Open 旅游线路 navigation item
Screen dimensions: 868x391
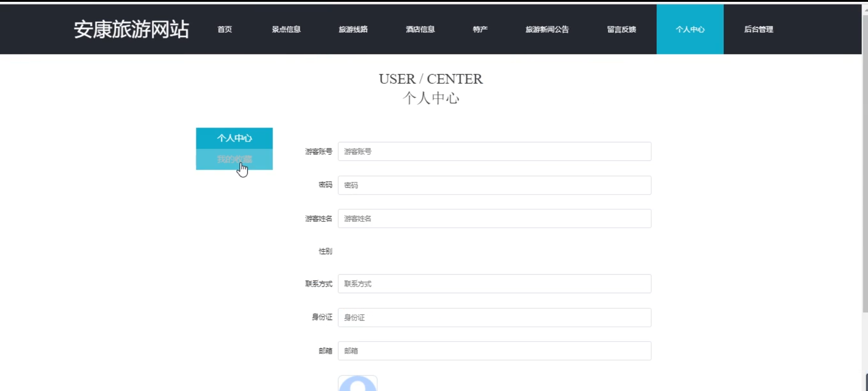click(353, 30)
